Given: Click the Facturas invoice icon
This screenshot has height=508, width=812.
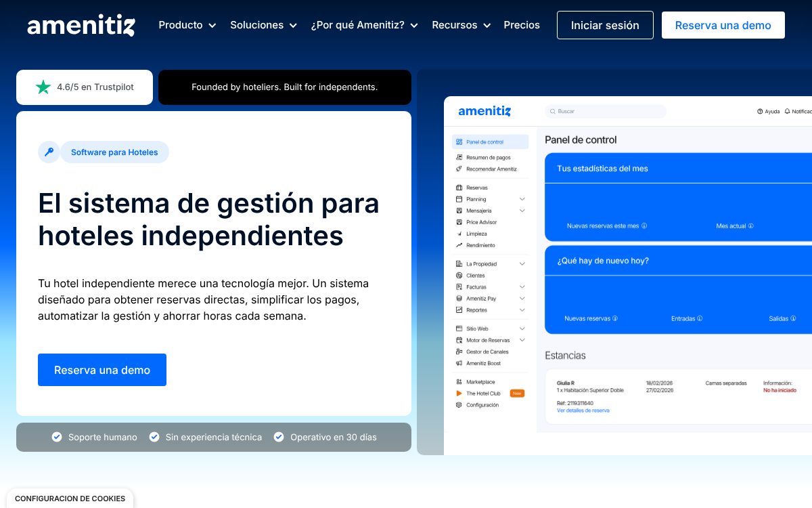Looking at the screenshot, I should coord(459,287).
